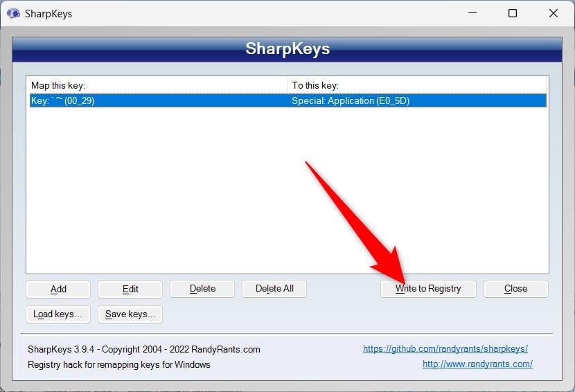The width and height of the screenshot is (575, 392).
Task: Click the SharpKeys app icon in title bar
Action: tap(14, 14)
